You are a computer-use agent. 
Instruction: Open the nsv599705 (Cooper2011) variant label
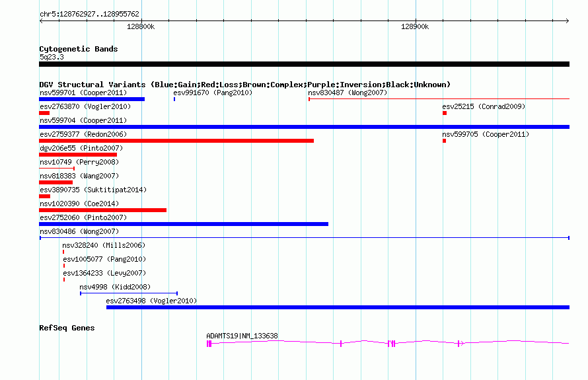pos(486,134)
